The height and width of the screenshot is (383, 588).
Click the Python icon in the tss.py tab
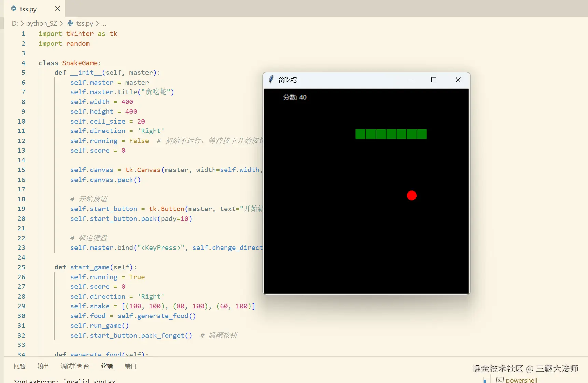coord(14,9)
